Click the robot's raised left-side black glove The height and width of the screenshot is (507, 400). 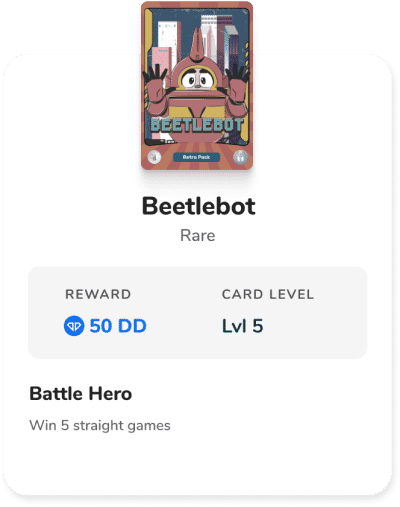coord(155,75)
